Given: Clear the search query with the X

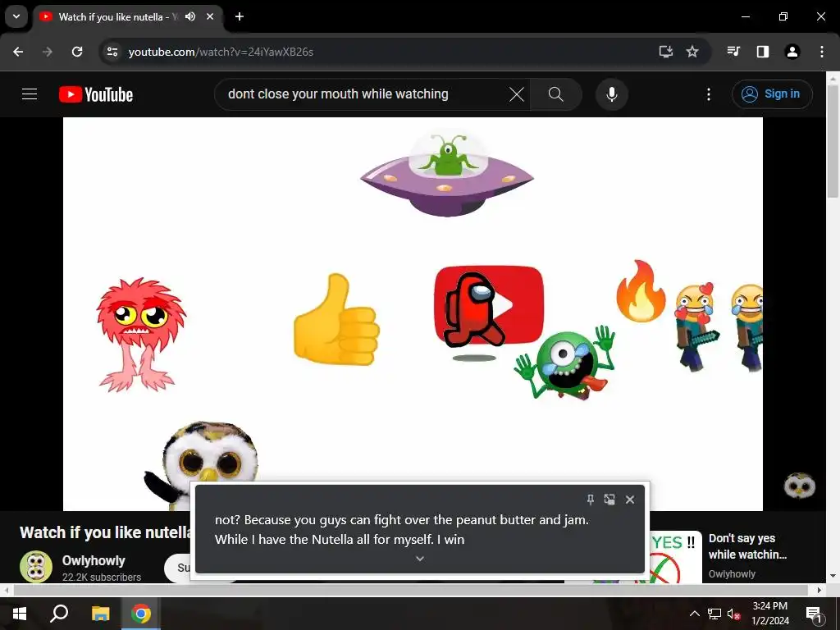Looking at the screenshot, I should click(x=517, y=94).
